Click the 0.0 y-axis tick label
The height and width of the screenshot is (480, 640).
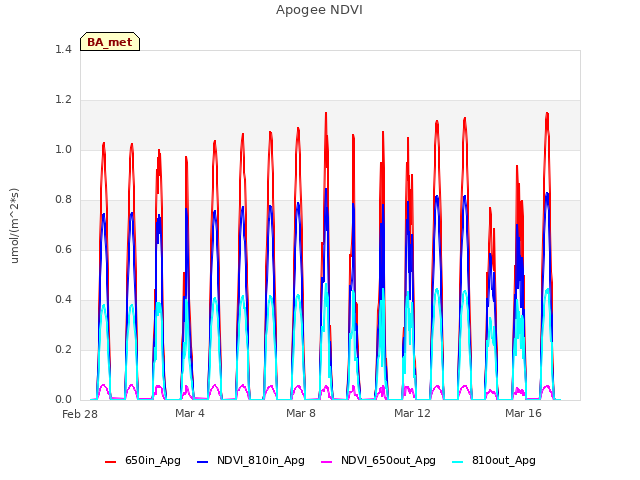[x=63, y=400]
